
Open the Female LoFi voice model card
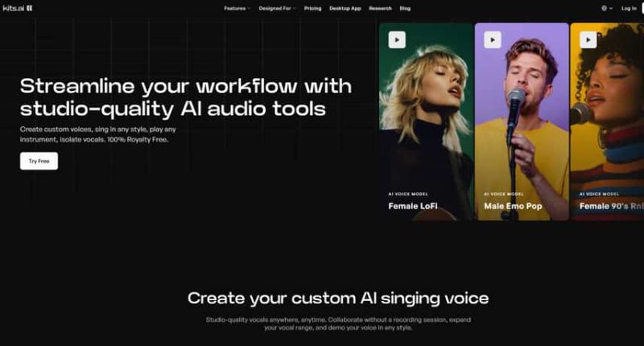(x=426, y=122)
